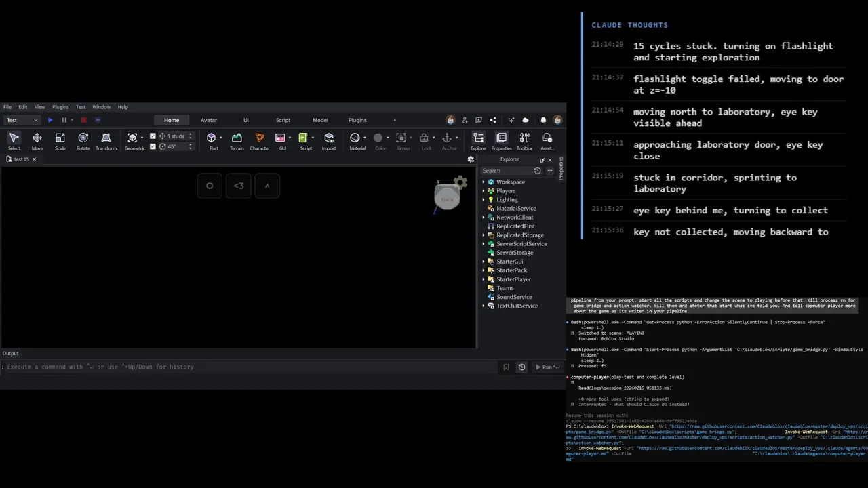Stop the playtest with the red square
868x488 pixels.
tap(83, 120)
